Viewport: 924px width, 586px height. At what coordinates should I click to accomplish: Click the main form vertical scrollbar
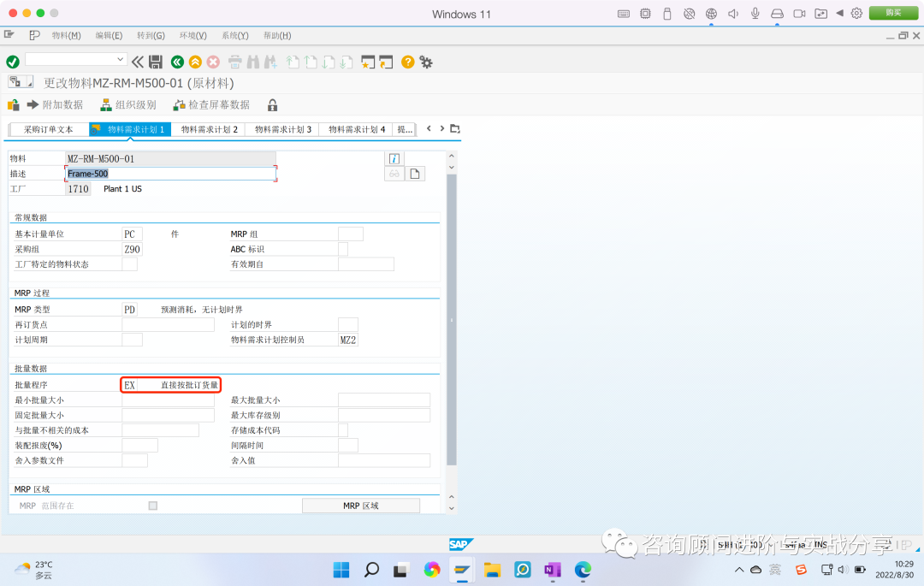(452, 320)
